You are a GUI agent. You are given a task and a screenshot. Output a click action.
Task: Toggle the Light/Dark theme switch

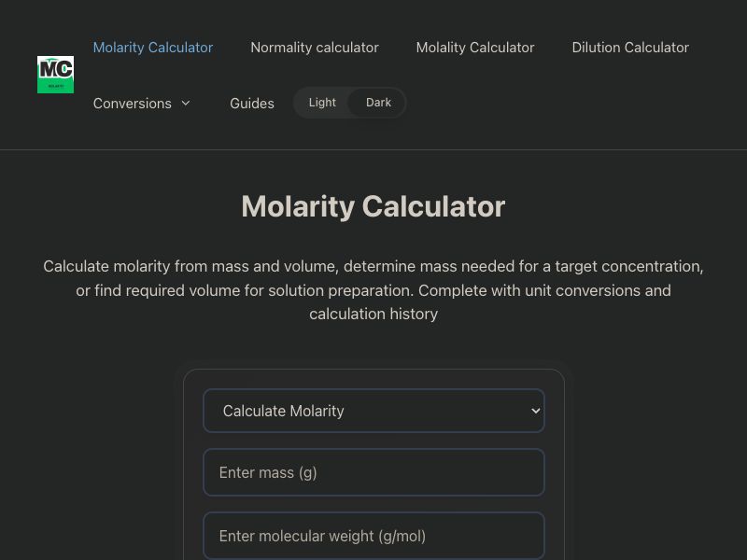tap(350, 103)
